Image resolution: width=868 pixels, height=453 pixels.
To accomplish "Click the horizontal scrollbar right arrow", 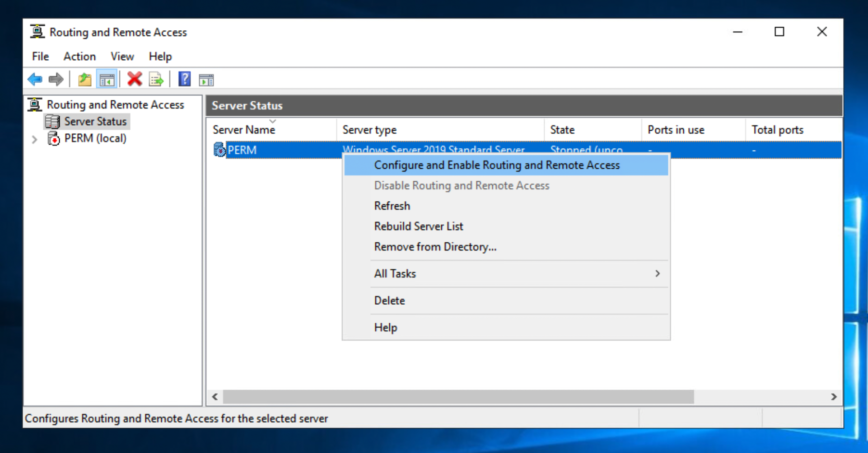I will pyautogui.click(x=834, y=396).
